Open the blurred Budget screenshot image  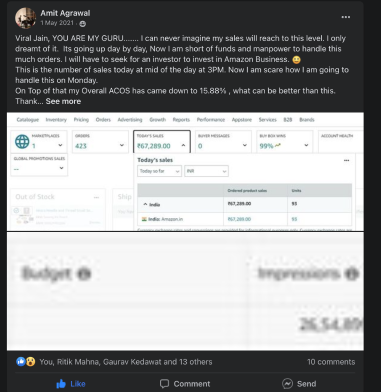point(185,291)
